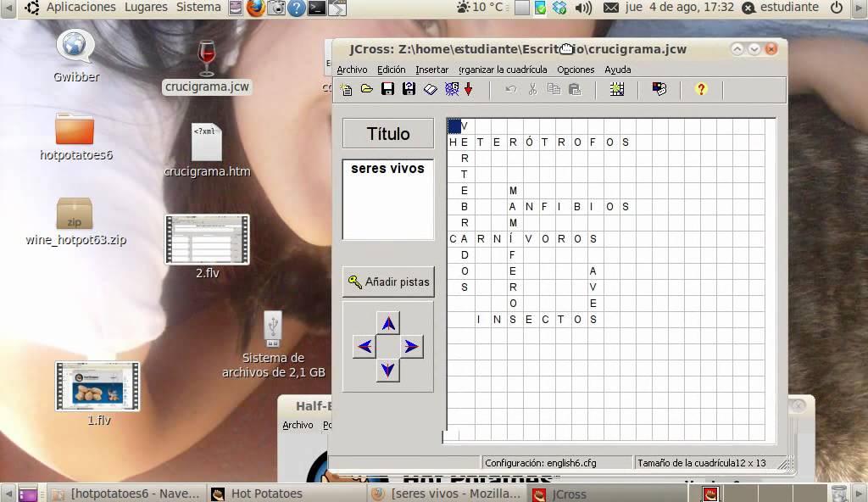Click the Undo icon in JCross toolbar

(511, 89)
